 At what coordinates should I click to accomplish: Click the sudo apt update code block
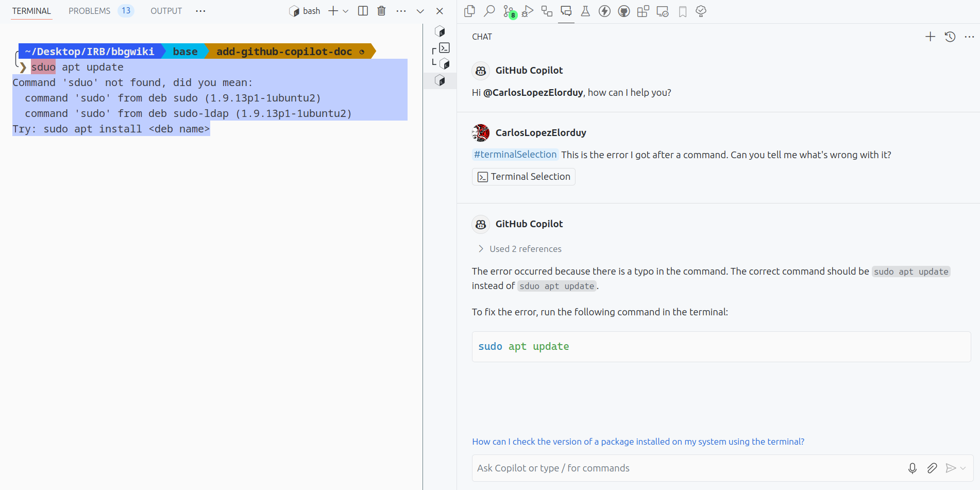click(721, 347)
